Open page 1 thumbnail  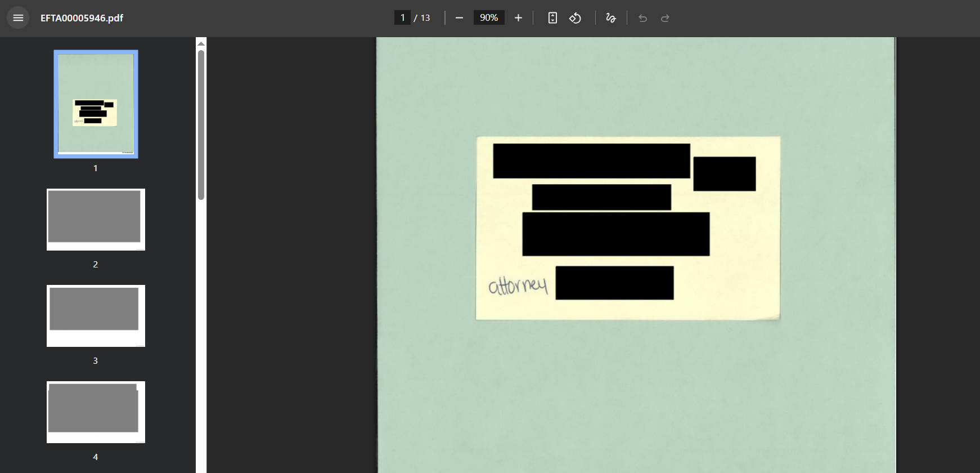click(x=96, y=104)
